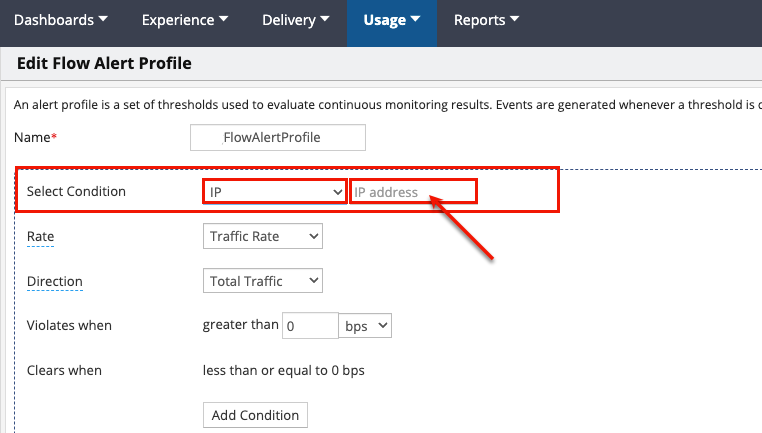
Task: Click the underlined Rate label
Action: 40,237
